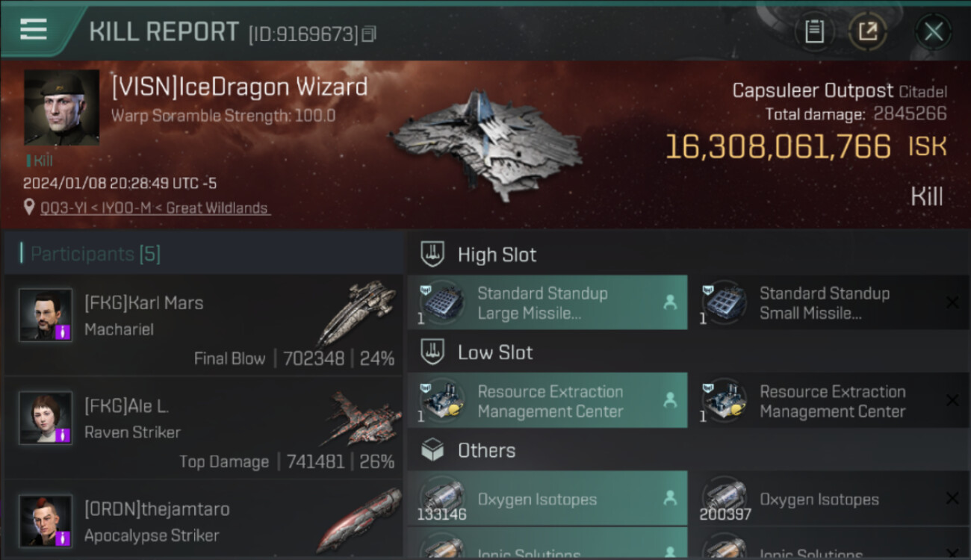Open thejamtaro's pilot portrait

tap(46, 521)
